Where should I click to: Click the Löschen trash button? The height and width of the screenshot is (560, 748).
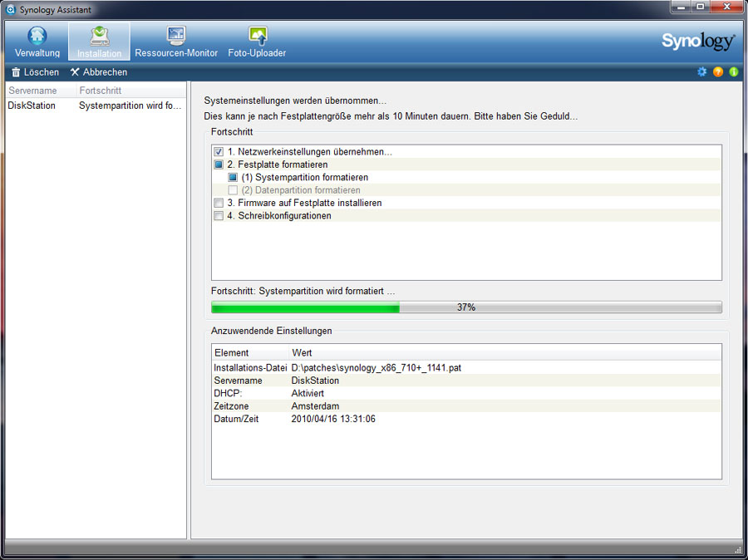pyautogui.click(x=35, y=72)
